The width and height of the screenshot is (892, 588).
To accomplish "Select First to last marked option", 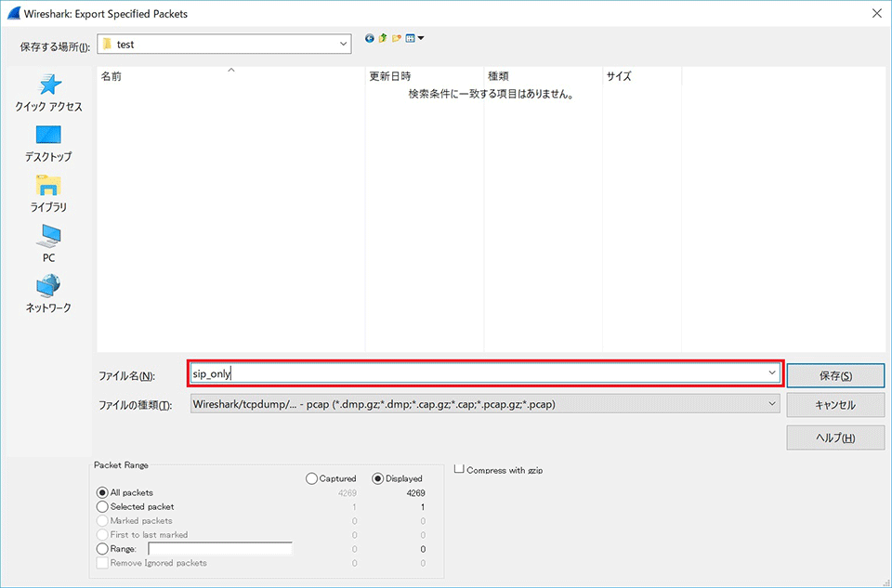I will [102, 534].
